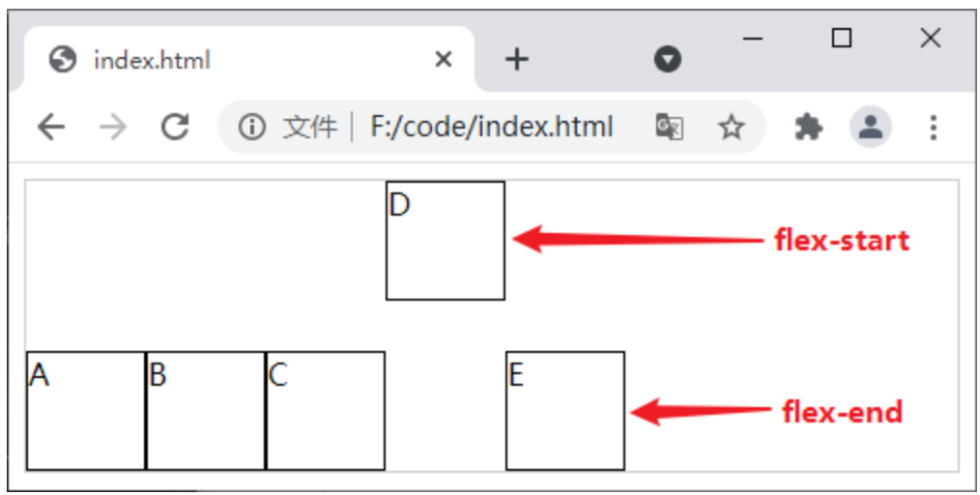Viewport: 980px width, 495px height.
Task: Click box D at the top
Action: pyautogui.click(x=445, y=241)
